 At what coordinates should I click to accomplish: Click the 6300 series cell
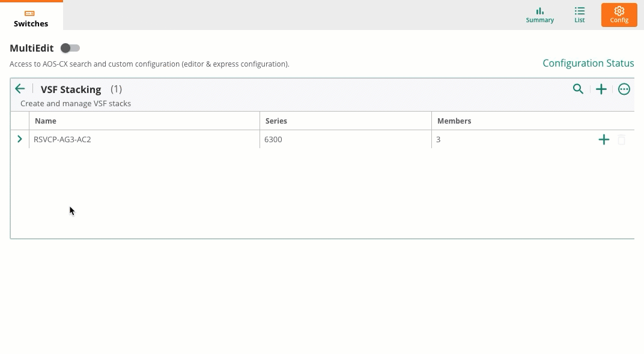pyautogui.click(x=345, y=139)
